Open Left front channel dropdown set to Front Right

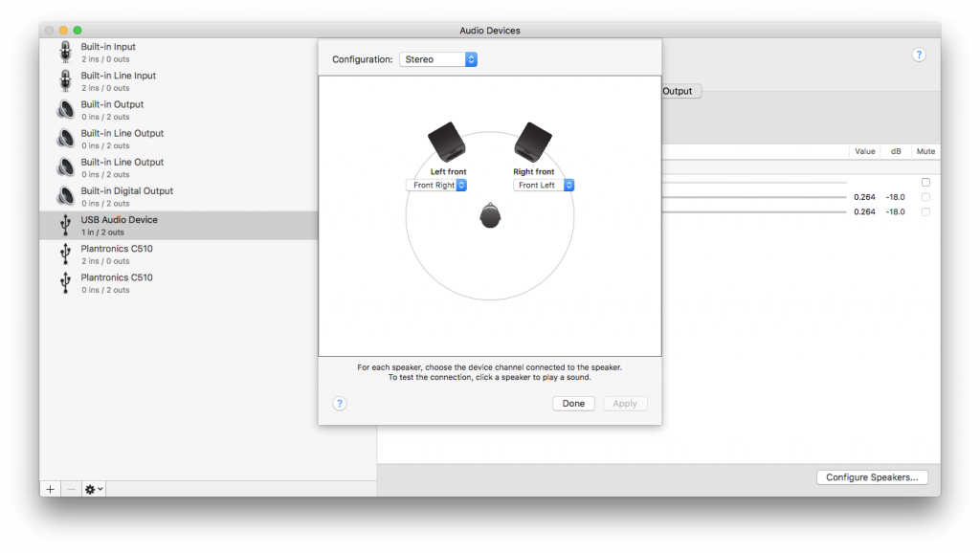436,185
